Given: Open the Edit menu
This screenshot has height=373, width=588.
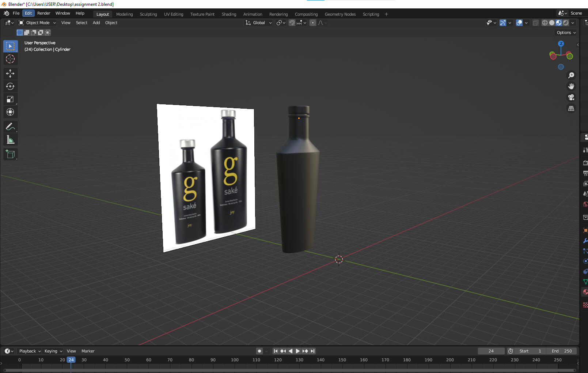Looking at the screenshot, I should (x=29, y=13).
